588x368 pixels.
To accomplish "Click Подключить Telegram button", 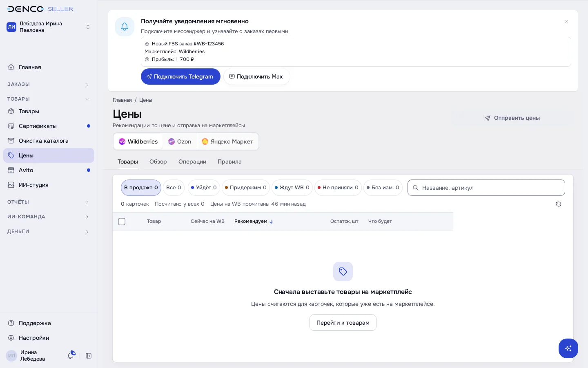I will pyautogui.click(x=180, y=76).
